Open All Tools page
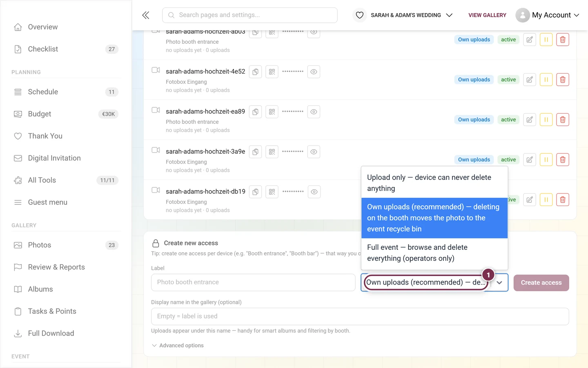 (66, 180)
